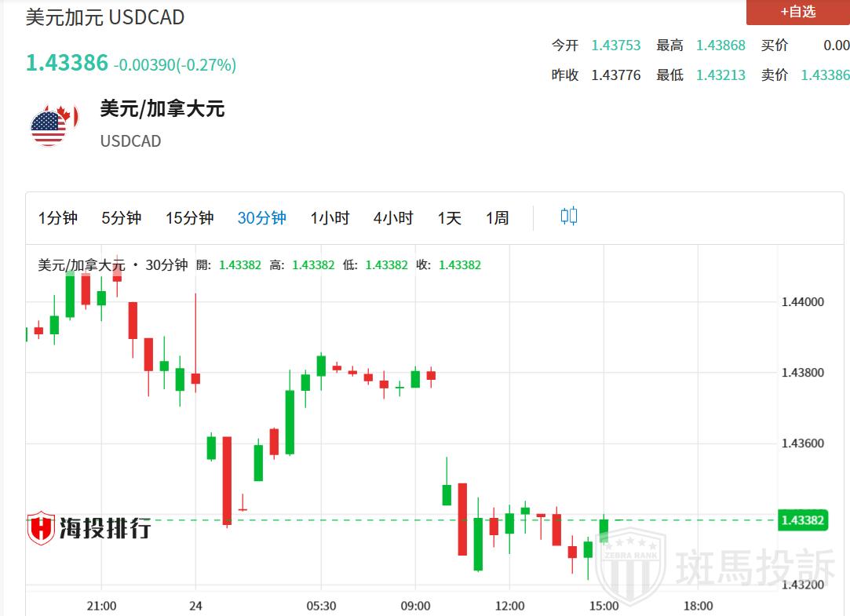
Task: Select the 30分钟 timeframe tab
Action: coord(262,218)
